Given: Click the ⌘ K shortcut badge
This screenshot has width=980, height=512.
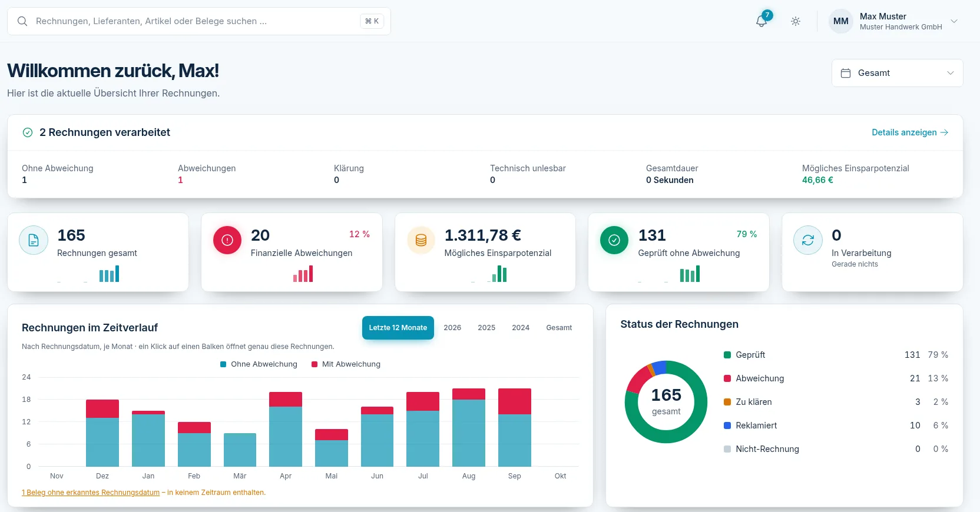Looking at the screenshot, I should (372, 21).
